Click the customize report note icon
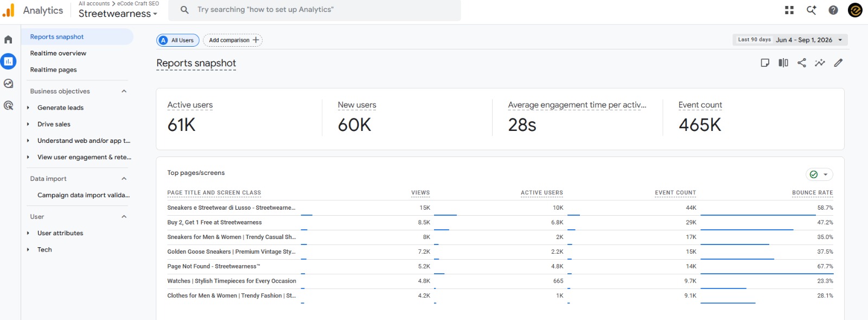The width and height of the screenshot is (868, 320). click(765, 63)
